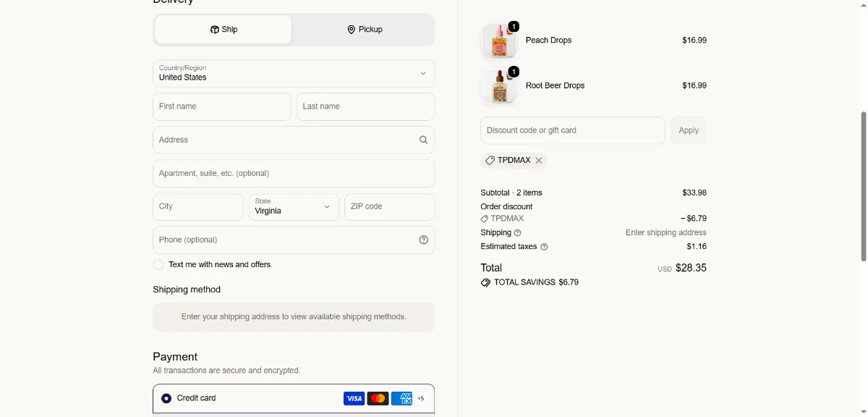Click the estimated taxes value $1.16
Viewport: 868px width, 417px height.
[x=697, y=247]
